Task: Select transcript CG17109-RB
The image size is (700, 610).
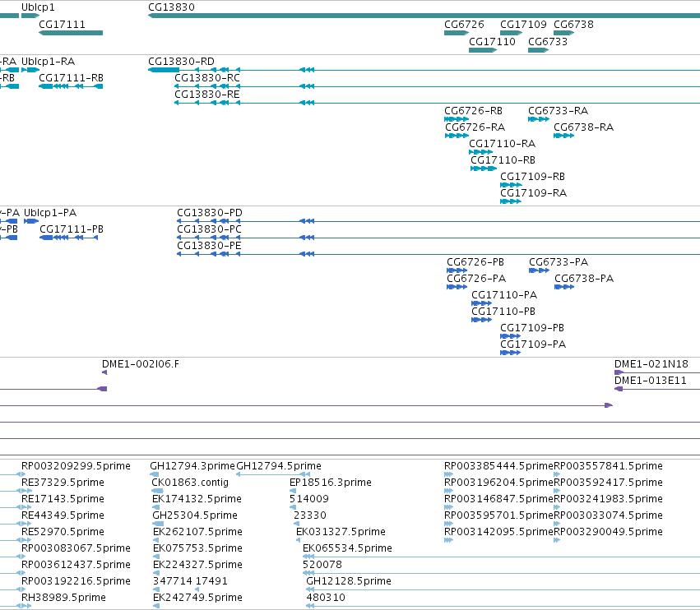Action: (x=511, y=185)
